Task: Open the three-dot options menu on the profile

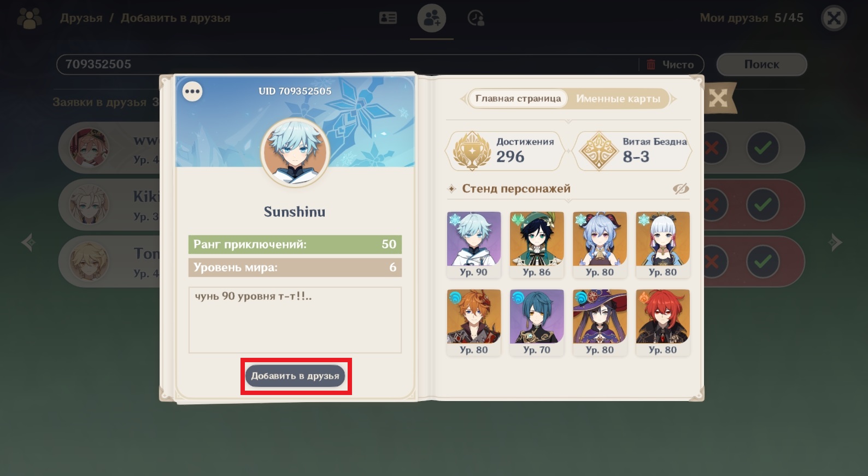Action: point(192,91)
